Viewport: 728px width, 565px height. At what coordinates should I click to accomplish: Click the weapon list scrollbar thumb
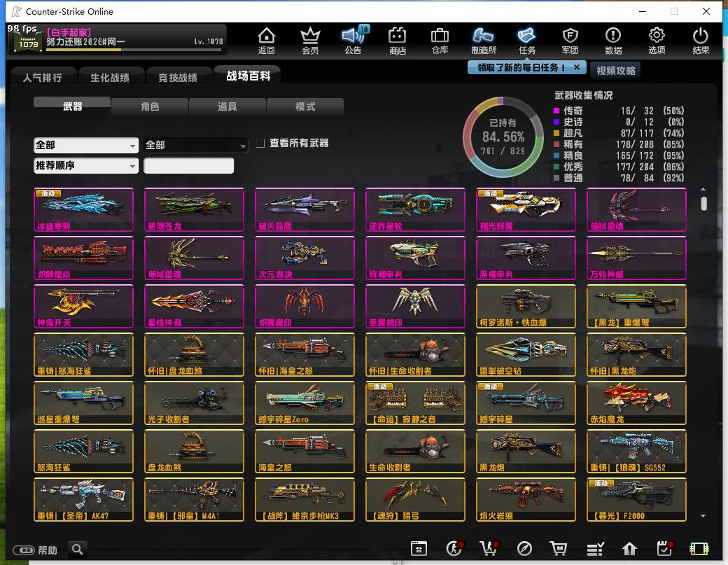(x=704, y=203)
